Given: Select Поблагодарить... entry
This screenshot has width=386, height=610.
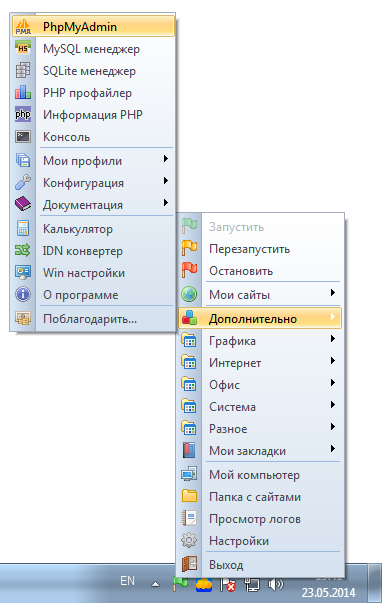Looking at the screenshot, I should (93, 319).
